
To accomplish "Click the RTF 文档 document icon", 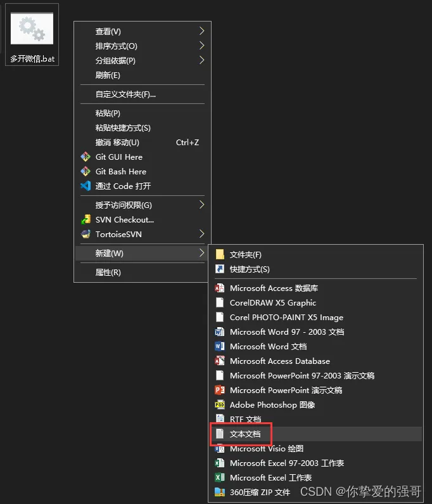I will [220, 418].
